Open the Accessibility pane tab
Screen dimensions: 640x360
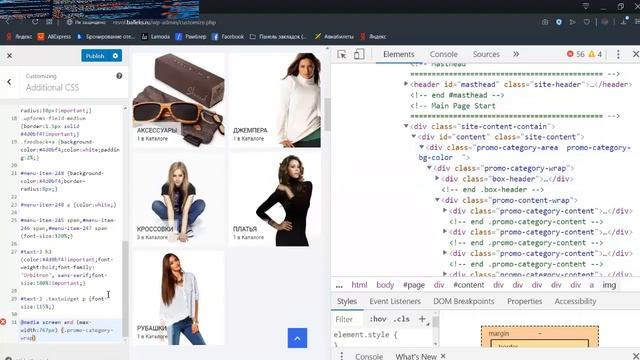point(575,301)
